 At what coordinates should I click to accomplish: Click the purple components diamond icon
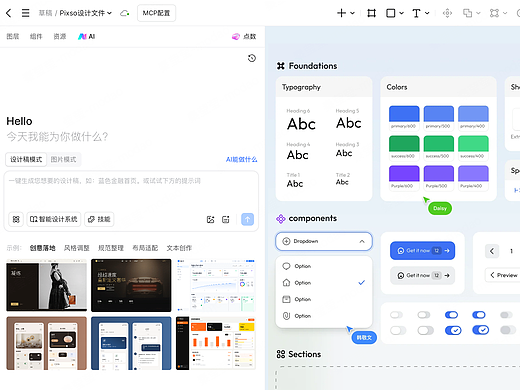(281, 219)
